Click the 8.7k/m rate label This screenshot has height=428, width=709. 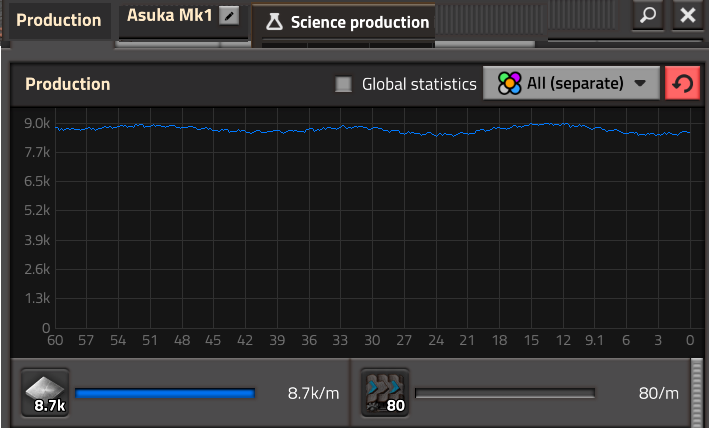click(x=313, y=393)
